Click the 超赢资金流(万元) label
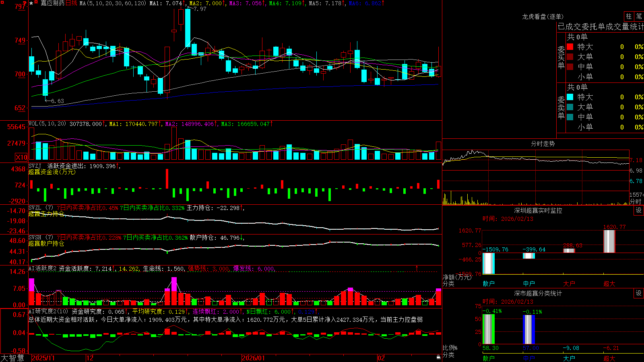 [x=52, y=172]
